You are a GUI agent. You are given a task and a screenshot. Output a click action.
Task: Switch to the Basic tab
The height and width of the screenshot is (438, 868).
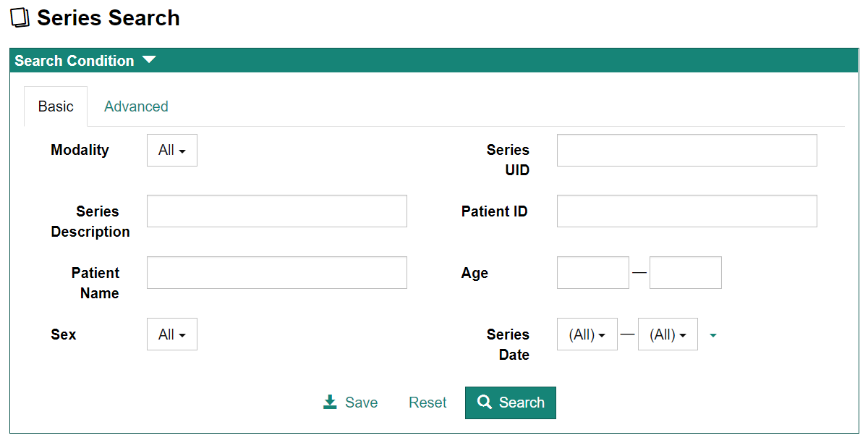point(56,106)
